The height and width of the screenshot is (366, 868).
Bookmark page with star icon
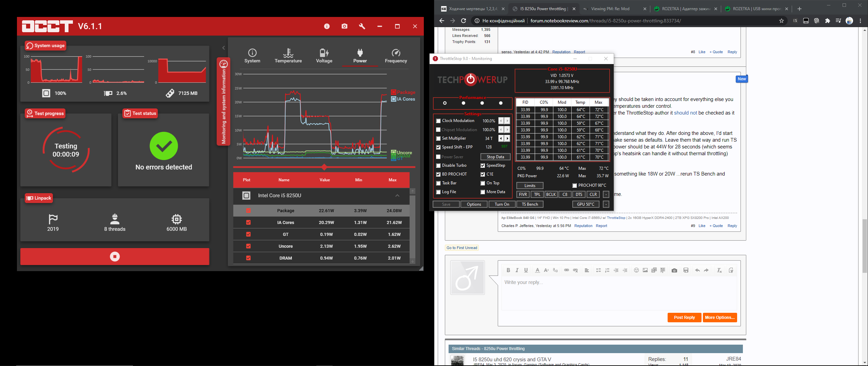(782, 21)
